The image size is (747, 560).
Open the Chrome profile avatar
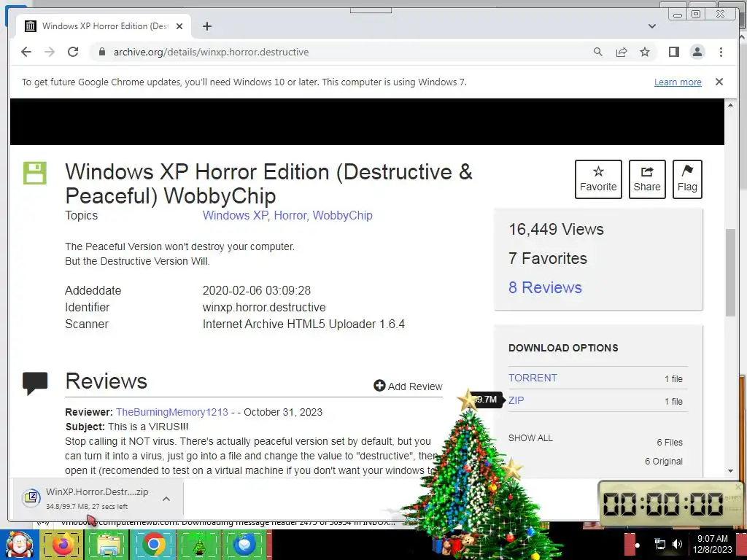click(697, 52)
